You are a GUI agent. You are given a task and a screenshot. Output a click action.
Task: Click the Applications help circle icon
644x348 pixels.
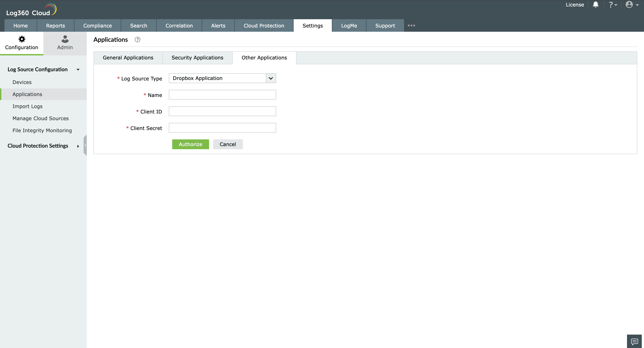coord(138,40)
